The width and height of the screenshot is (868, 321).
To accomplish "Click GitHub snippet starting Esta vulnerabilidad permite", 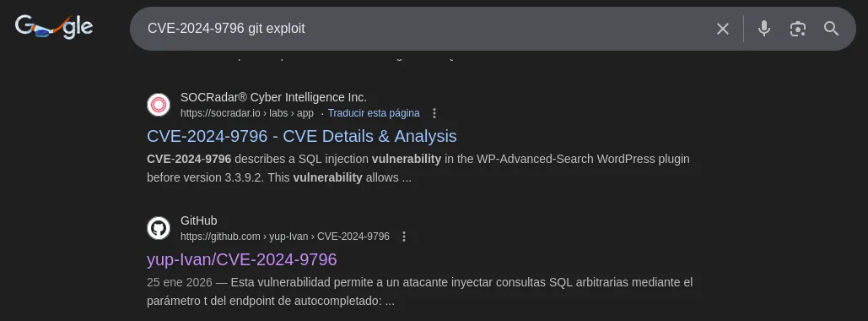I will click(419, 292).
